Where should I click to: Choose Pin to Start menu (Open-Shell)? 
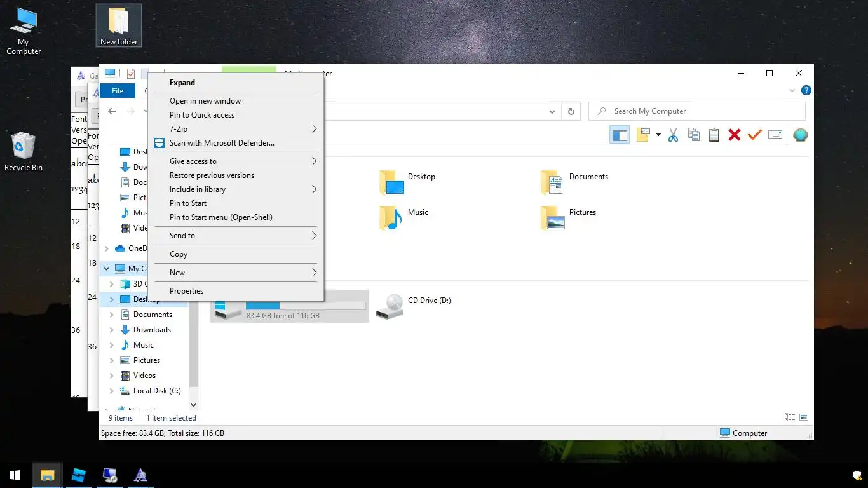[236, 217]
